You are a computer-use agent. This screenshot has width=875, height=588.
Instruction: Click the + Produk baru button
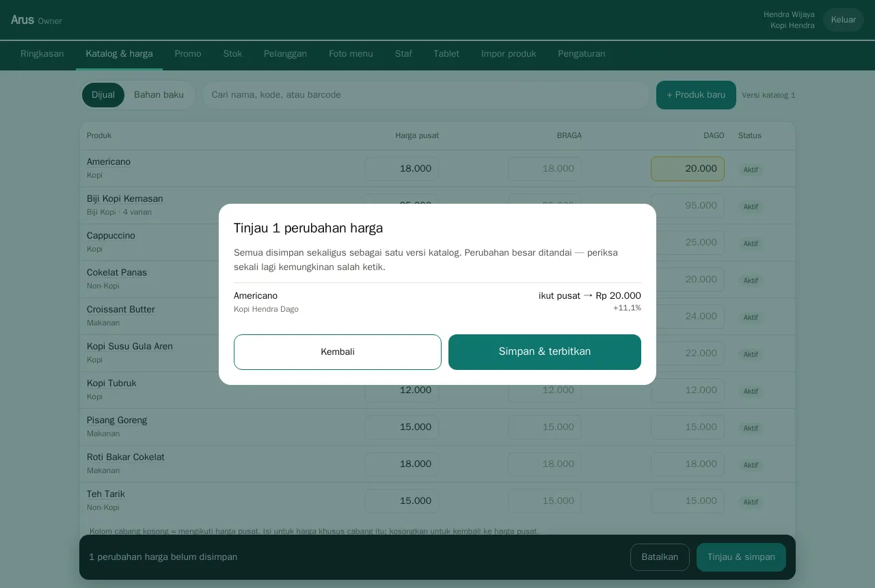pos(696,95)
